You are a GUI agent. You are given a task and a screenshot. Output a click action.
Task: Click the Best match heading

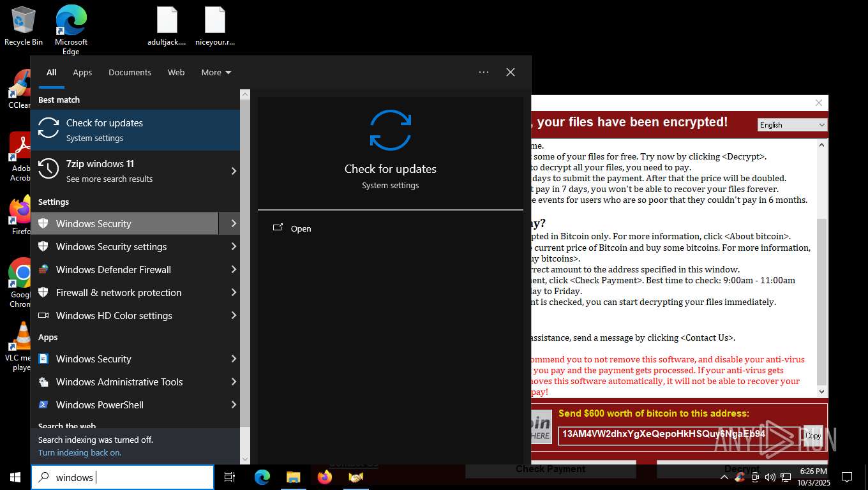pos(59,100)
